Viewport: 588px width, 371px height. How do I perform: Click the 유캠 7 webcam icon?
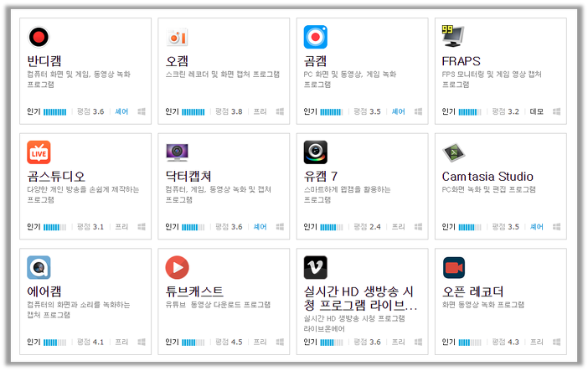point(316,152)
